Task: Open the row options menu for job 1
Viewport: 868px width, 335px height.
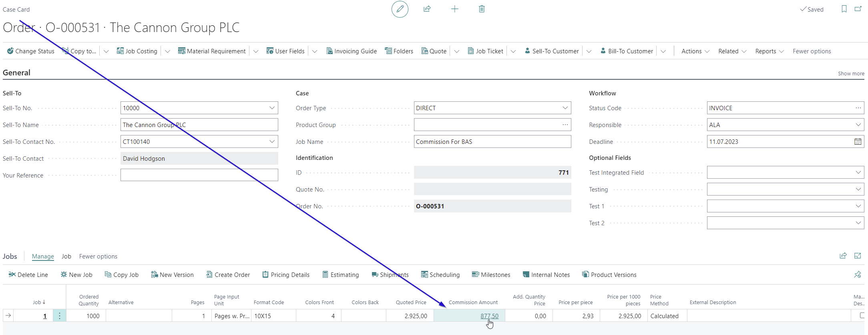Action: coord(60,316)
